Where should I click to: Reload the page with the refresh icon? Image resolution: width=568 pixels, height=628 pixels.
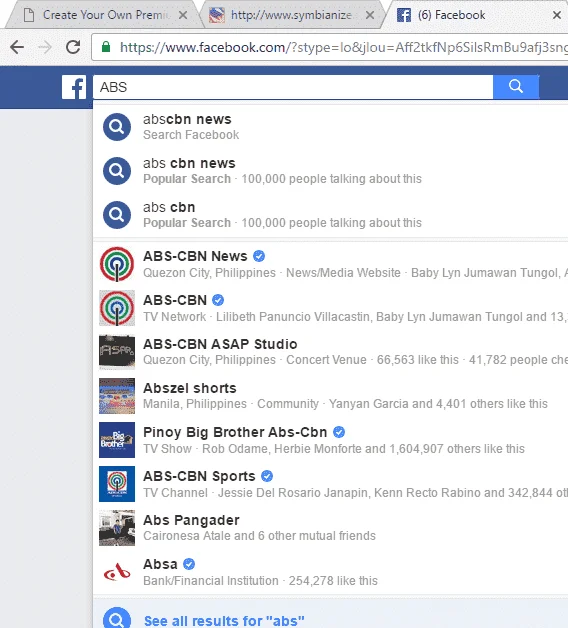[73, 47]
